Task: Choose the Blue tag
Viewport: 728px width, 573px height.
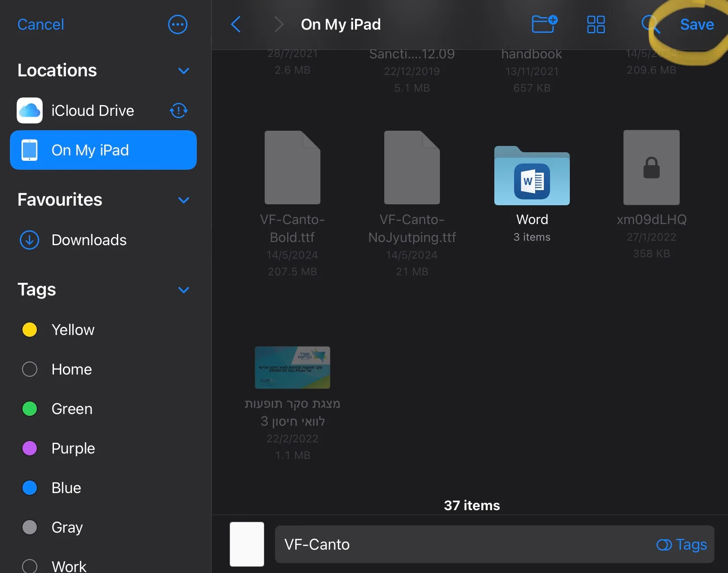Action: pos(103,488)
